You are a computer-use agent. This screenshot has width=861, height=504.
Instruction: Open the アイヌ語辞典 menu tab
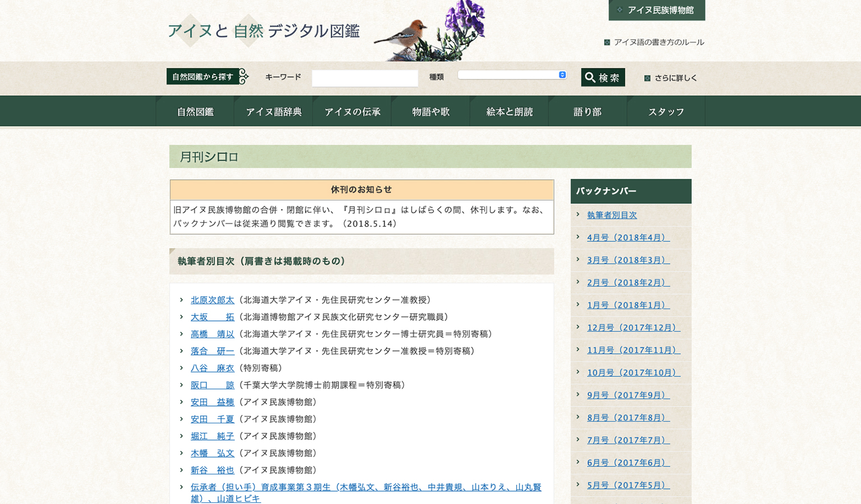tap(274, 111)
